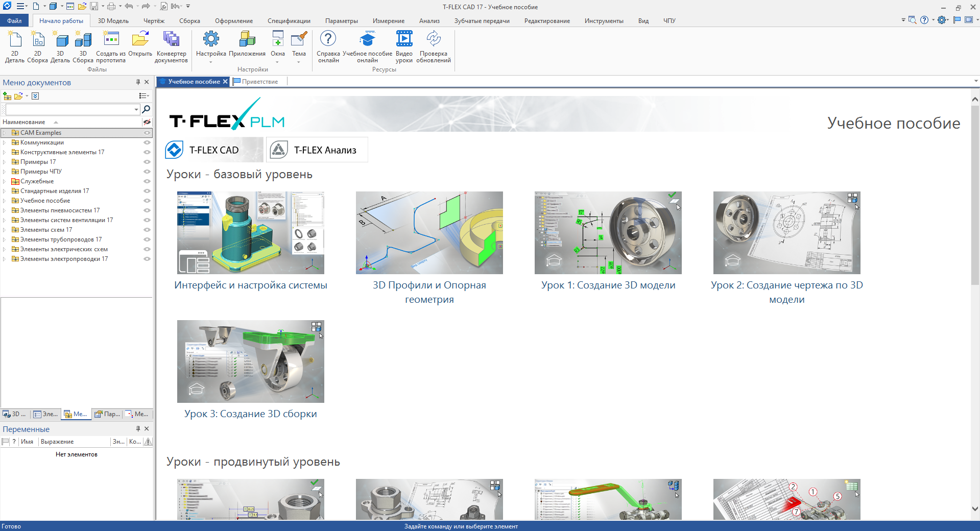Expand Элементы трубопроводов 17 node
Viewport: 980px width, 531px height.
5,239
